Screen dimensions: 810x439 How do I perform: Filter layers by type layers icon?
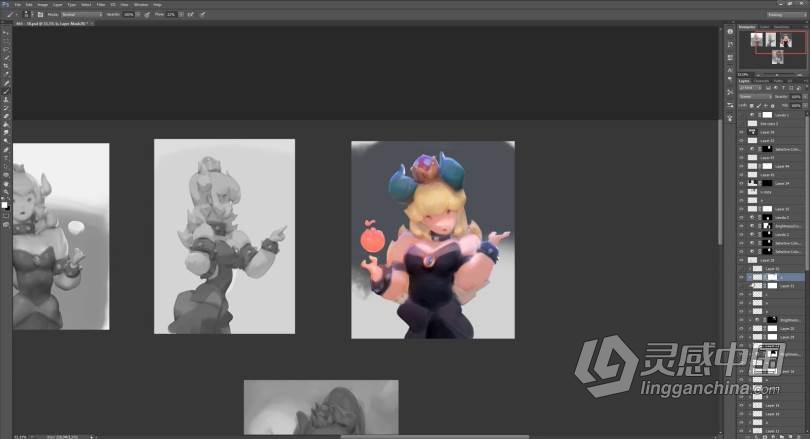click(x=783, y=88)
